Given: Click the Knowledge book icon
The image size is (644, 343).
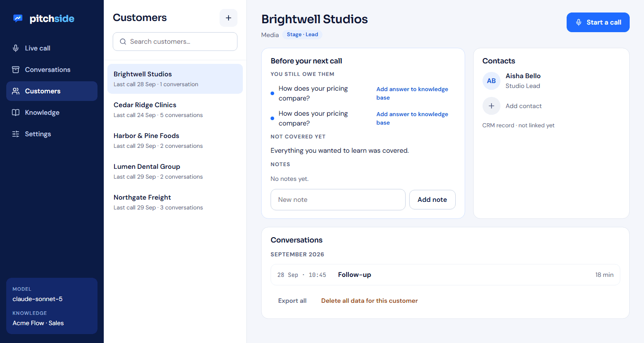Looking at the screenshot, I should (16, 113).
